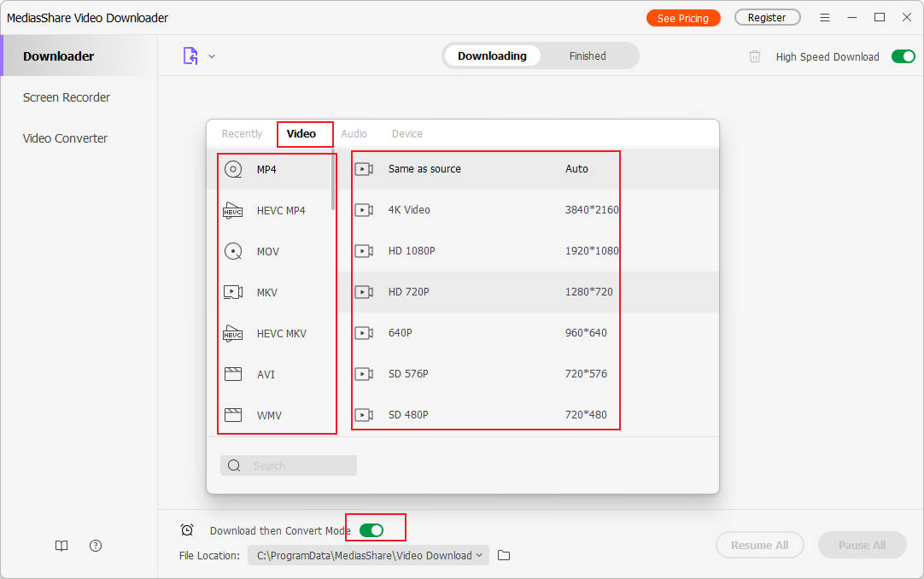This screenshot has height=579, width=924.
Task: Click the help question mark icon
Action: tap(96, 546)
